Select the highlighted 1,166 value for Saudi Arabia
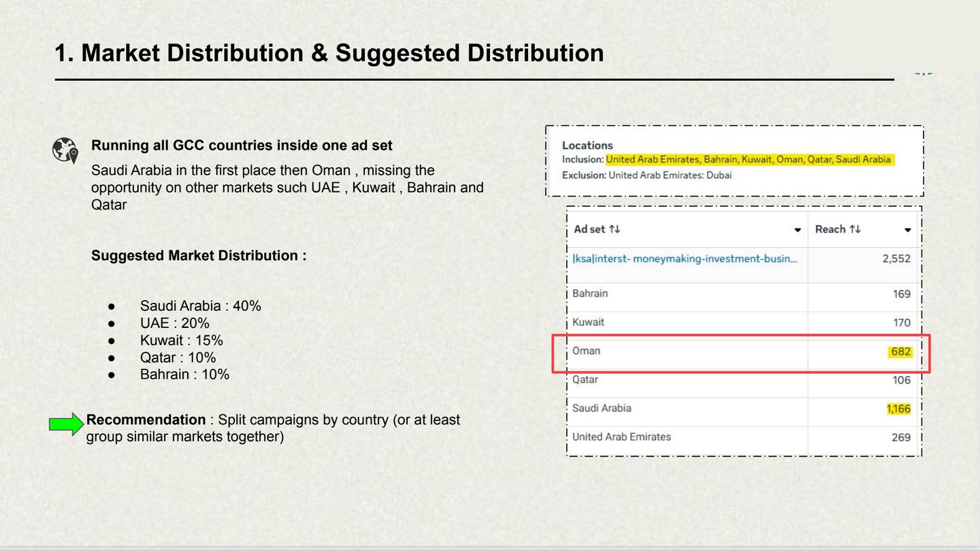The width and height of the screenshot is (980, 551). pyautogui.click(x=898, y=409)
